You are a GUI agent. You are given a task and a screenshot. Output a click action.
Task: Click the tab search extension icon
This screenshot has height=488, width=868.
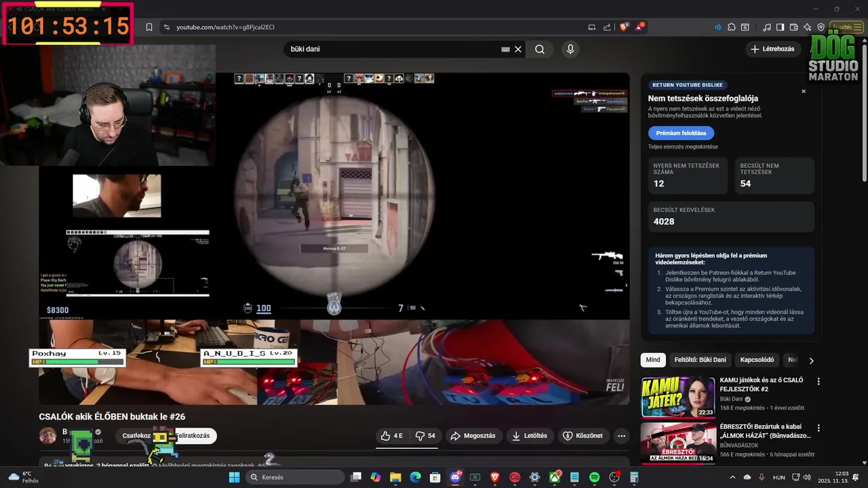click(x=745, y=27)
